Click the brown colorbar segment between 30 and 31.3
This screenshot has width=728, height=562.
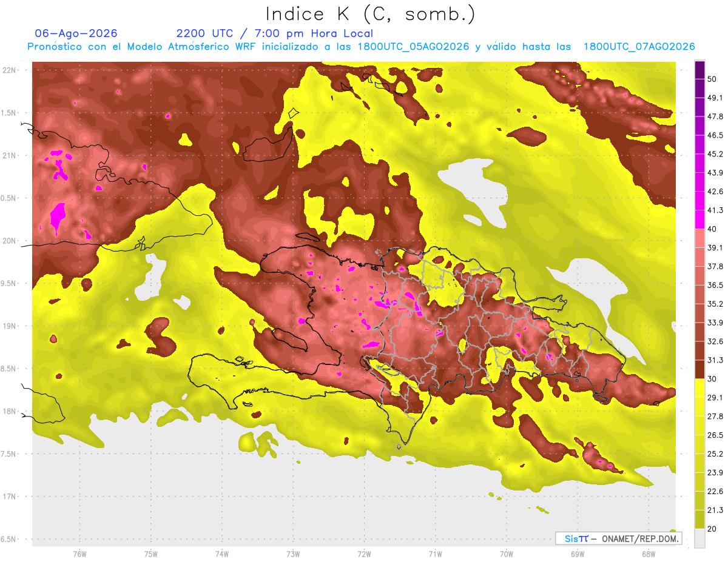699,369
